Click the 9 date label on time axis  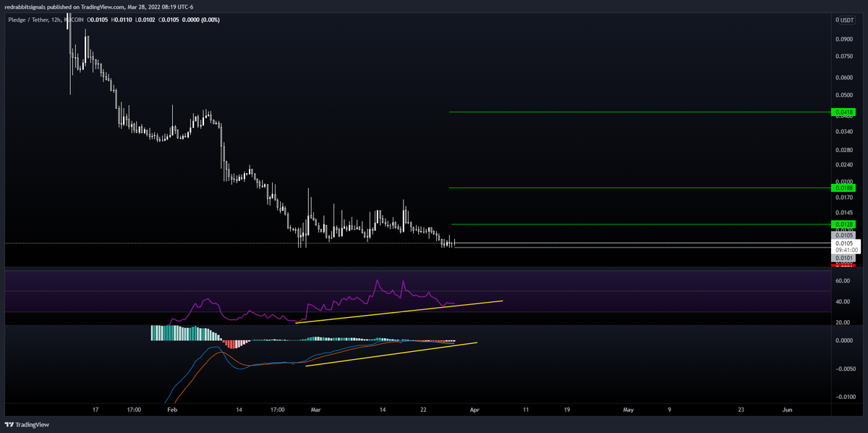click(x=669, y=409)
